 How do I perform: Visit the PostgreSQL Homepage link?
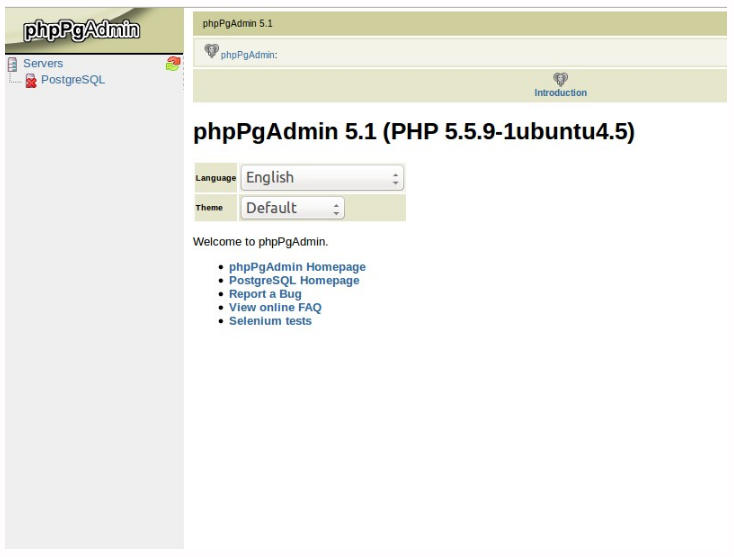[x=294, y=280]
